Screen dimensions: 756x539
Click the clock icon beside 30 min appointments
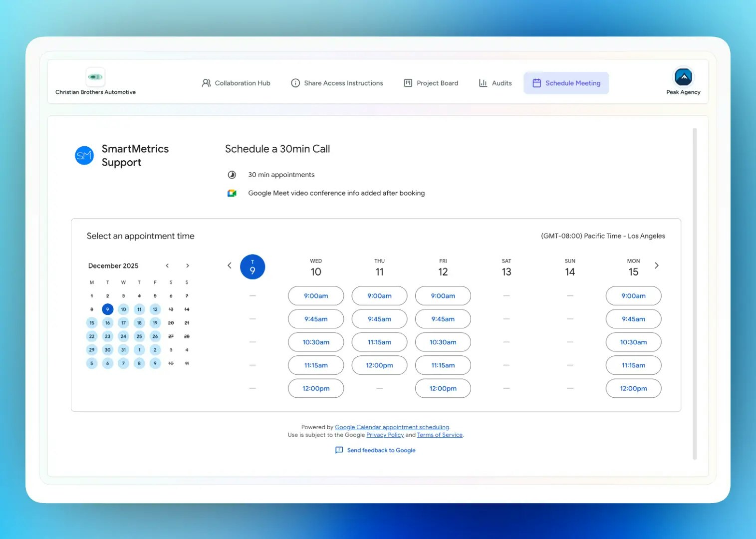tap(232, 174)
